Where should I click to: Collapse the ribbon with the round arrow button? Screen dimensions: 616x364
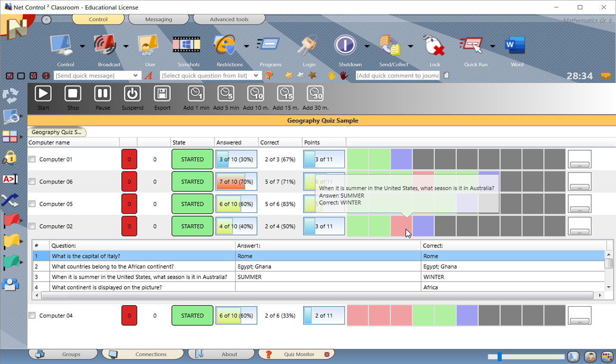tap(46, 19)
